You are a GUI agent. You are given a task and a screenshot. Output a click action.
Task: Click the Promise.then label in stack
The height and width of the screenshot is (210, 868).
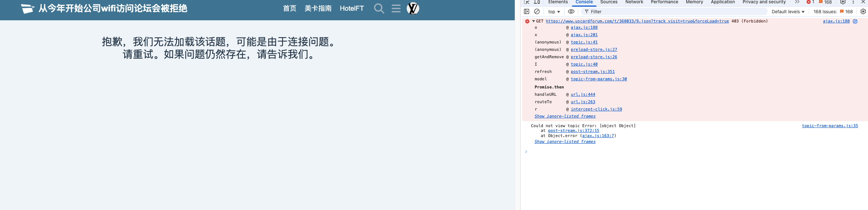coord(549,87)
